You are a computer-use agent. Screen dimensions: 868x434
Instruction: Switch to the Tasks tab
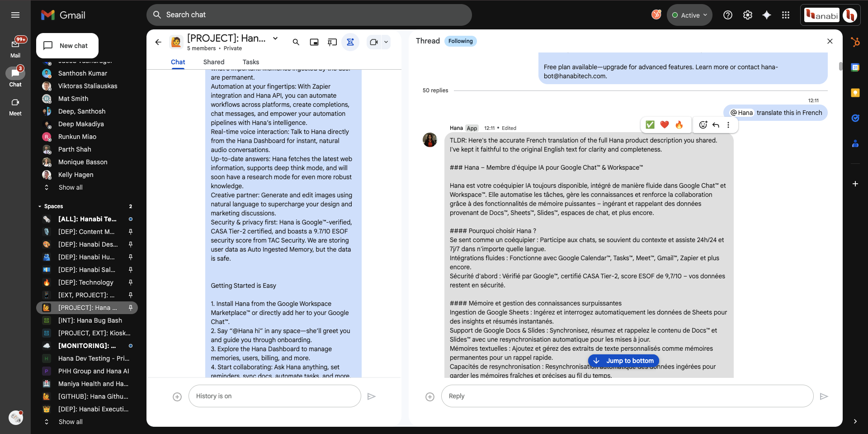point(251,62)
